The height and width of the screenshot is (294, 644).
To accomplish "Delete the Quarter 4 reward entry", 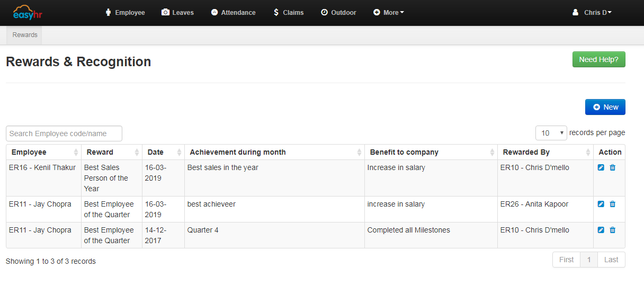I will click(x=613, y=230).
